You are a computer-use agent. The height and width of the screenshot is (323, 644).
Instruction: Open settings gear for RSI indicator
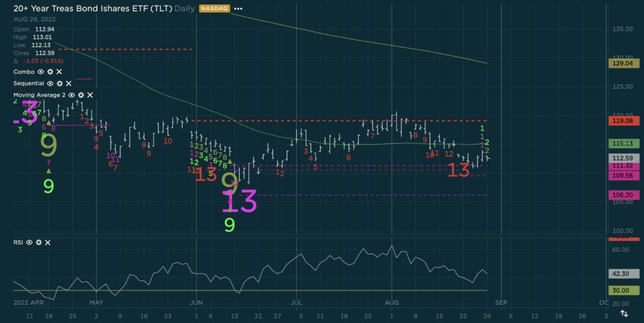tap(38, 242)
